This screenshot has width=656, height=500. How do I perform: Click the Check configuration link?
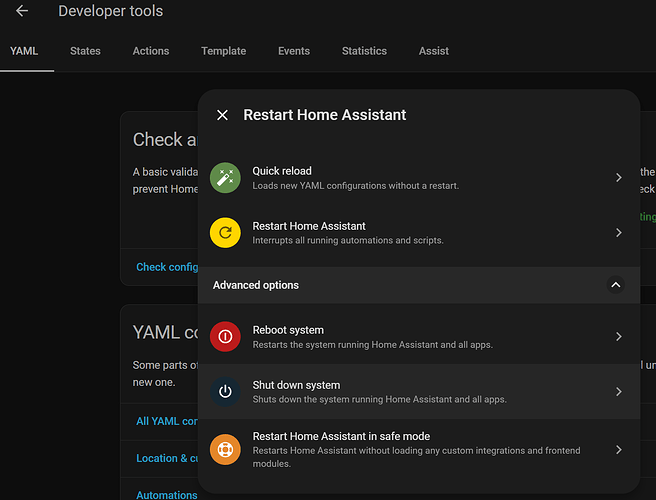point(167,267)
